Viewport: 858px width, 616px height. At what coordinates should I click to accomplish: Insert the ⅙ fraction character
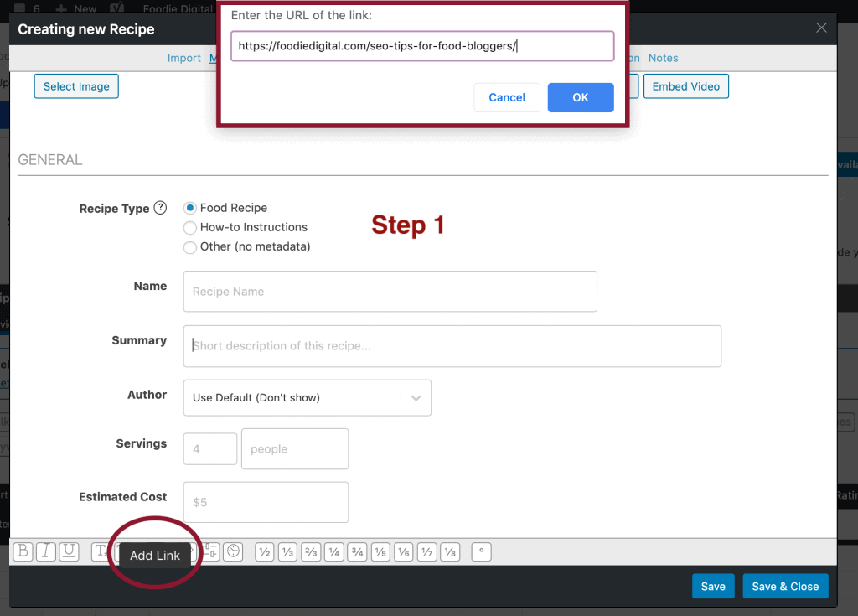(x=404, y=552)
